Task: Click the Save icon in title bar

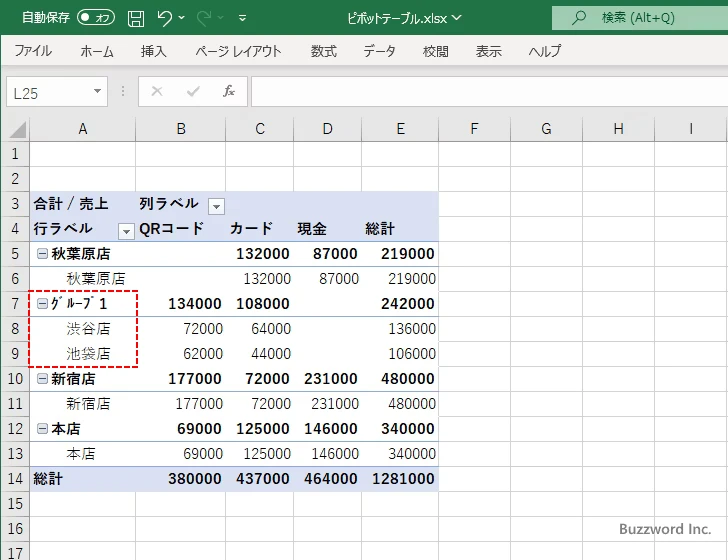Action: pos(136,19)
